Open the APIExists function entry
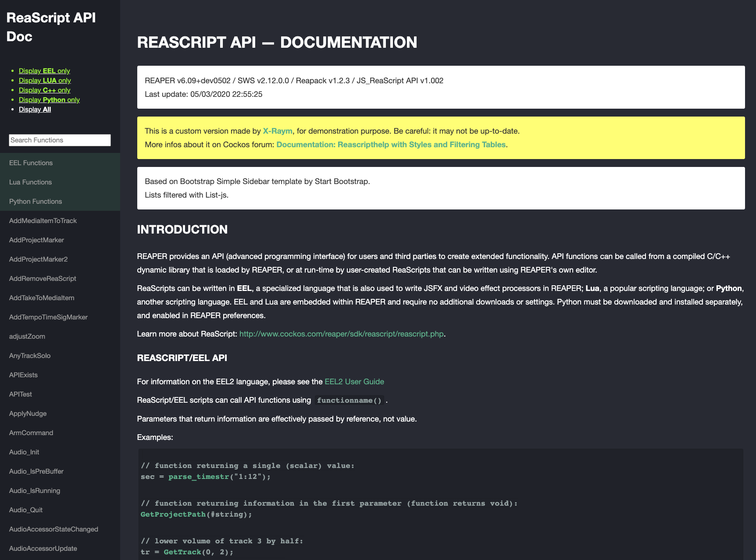This screenshot has width=756, height=560. [23, 375]
